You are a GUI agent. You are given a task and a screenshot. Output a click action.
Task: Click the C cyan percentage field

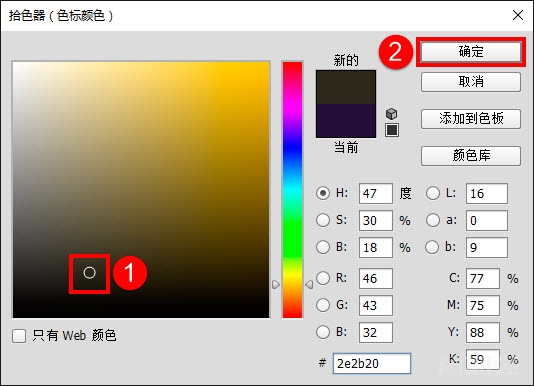(483, 278)
